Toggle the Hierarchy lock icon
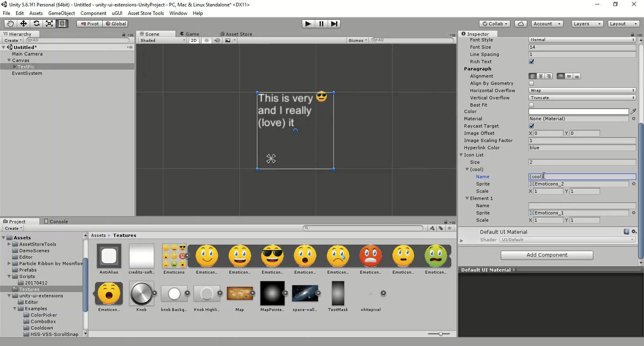This screenshot has height=346, width=644. tap(124, 35)
